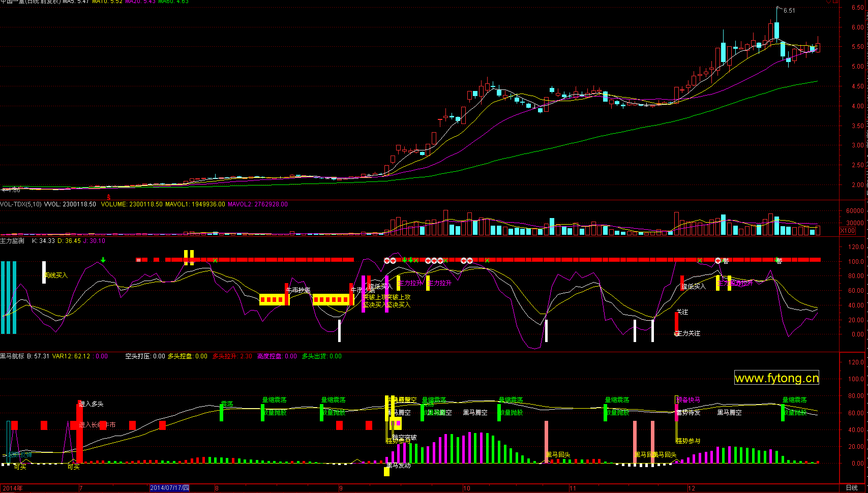Select the MA10: 5.52 indicator label
Image resolution: width=868 pixels, height=493 pixels.
click(107, 2)
